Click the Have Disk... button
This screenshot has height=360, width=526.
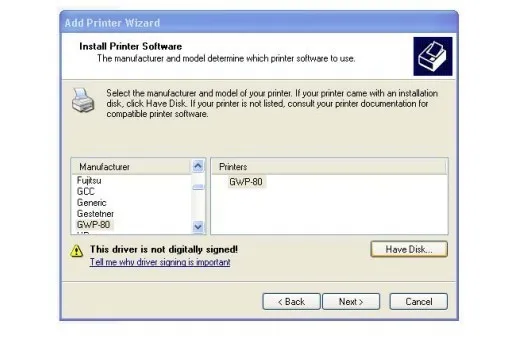[409, 249]
